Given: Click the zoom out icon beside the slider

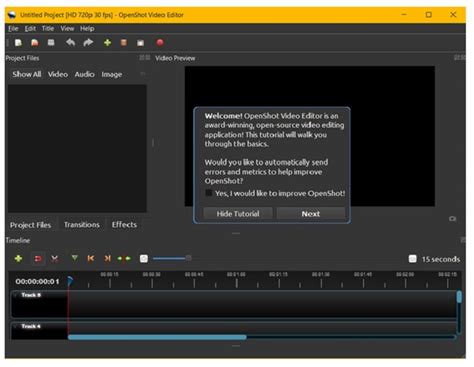Looking at the screenshot, I should point(144,259).
